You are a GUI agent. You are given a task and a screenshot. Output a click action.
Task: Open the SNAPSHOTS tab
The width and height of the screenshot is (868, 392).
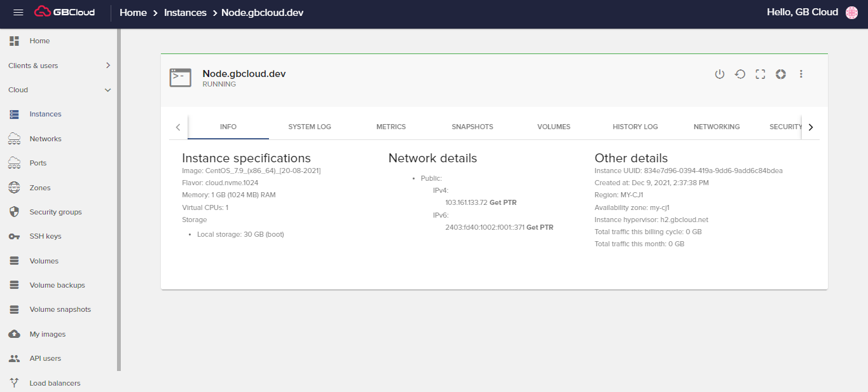pyautogui.click(x=472, y=127)
